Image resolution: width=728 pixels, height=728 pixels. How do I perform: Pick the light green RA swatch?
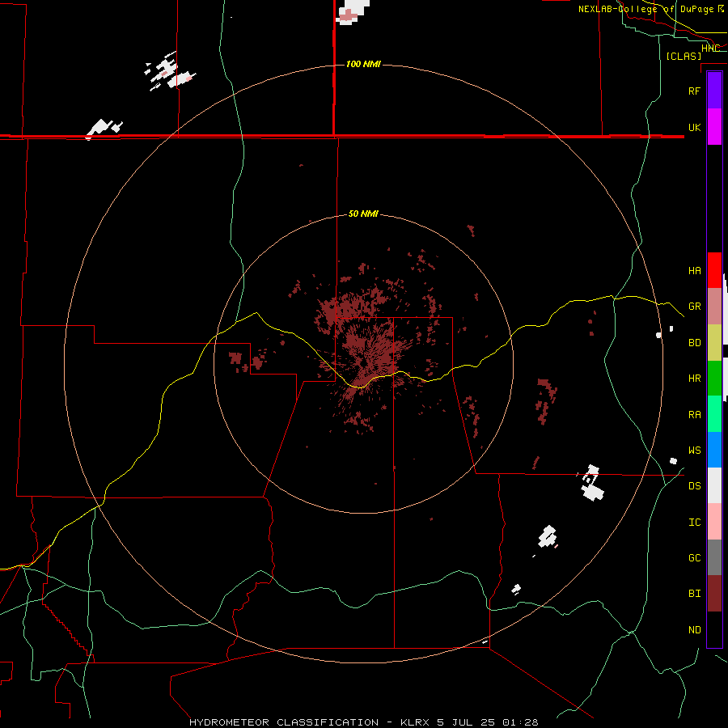[x=714, y=414]
